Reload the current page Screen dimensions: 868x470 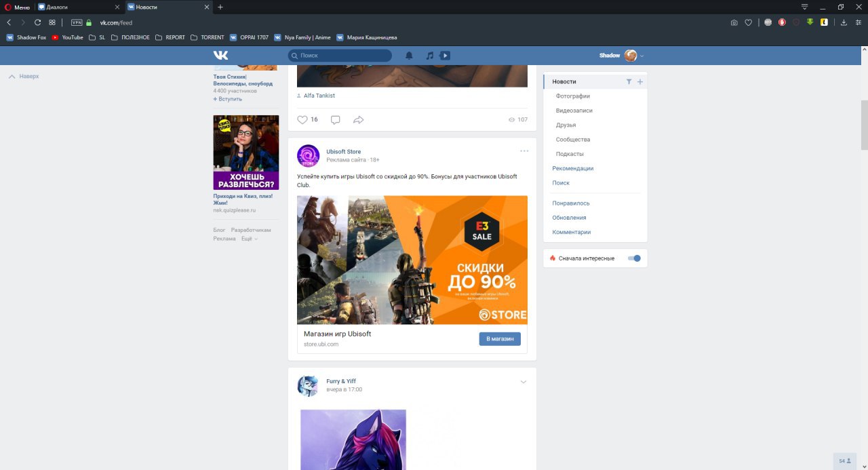pyautogui.click(x=37, y=22)
